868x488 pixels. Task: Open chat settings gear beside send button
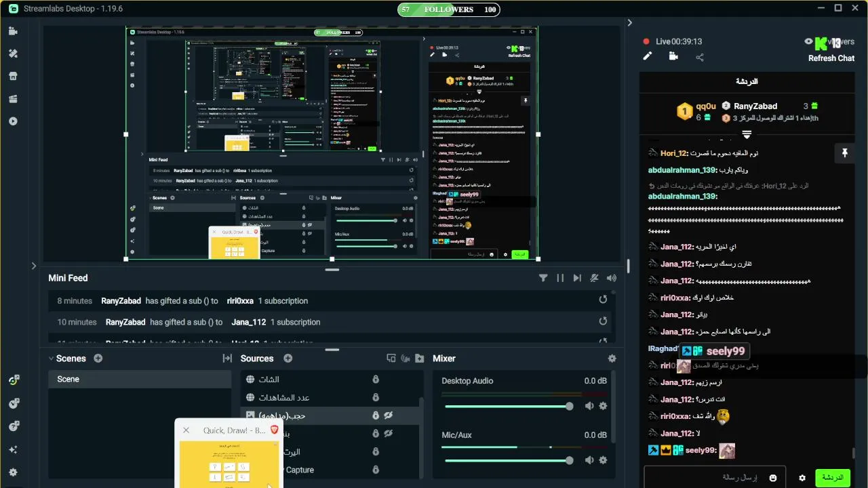802,478
